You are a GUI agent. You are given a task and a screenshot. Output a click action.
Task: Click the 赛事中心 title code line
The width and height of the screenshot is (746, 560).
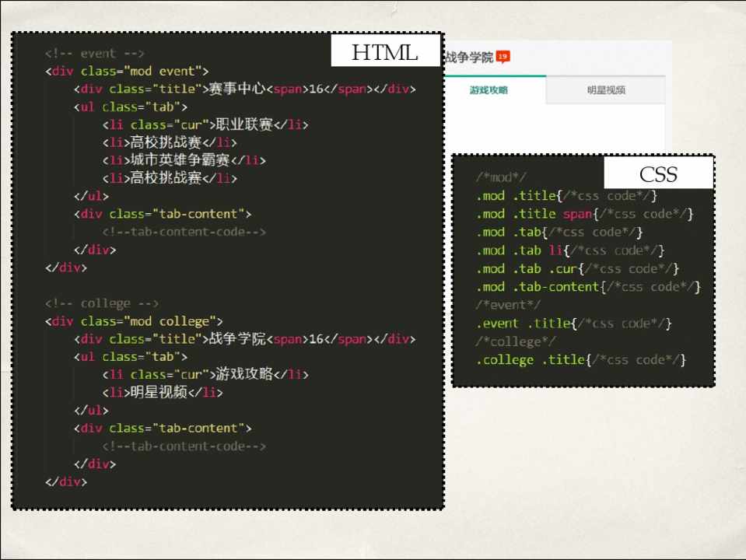click(x=245, y=89)
